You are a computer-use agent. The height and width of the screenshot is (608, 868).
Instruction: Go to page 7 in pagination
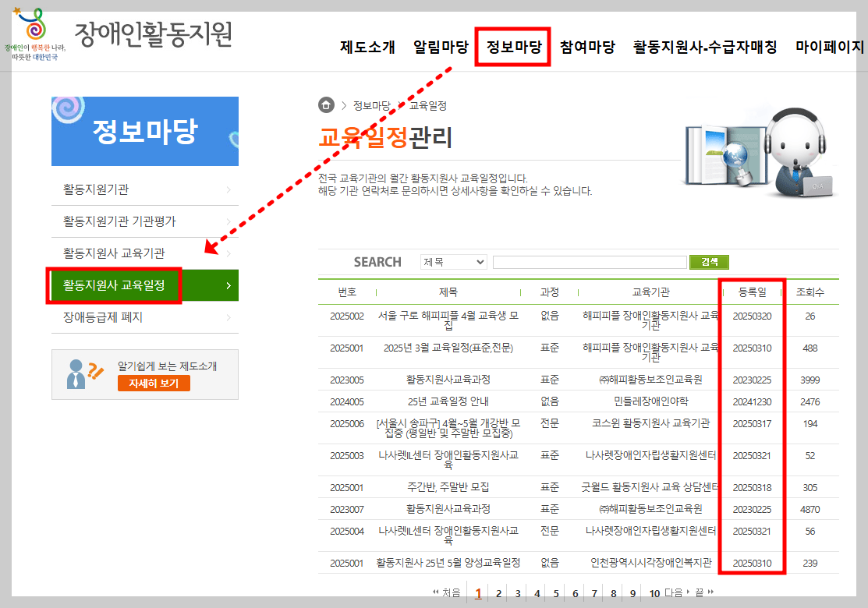(594, 594)
